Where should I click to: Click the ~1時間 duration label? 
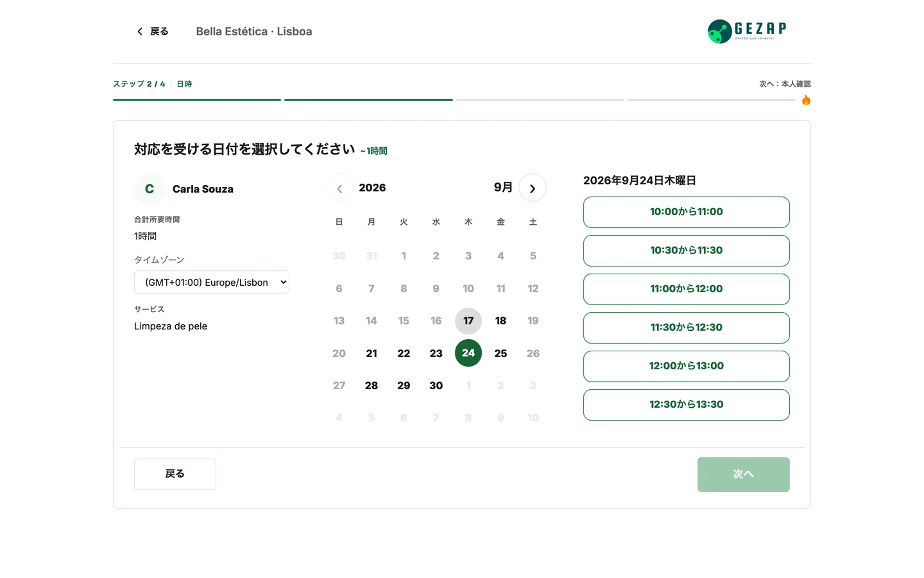tap(373, 151)
